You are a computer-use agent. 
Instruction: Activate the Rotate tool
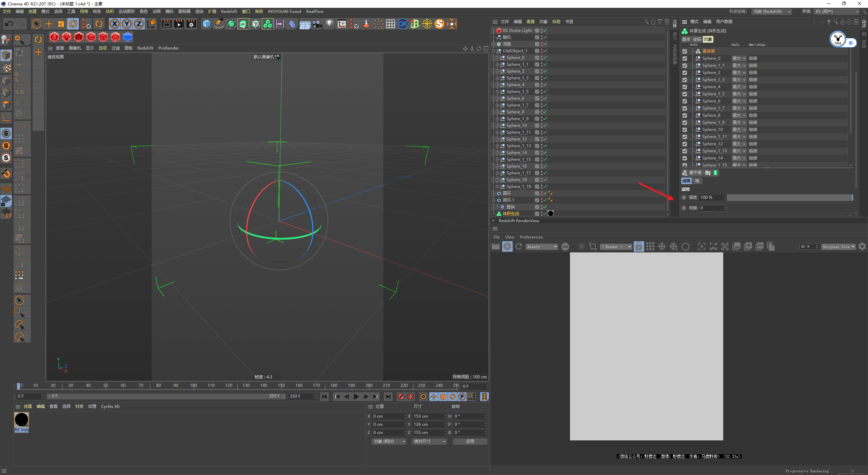click(73, 24)
